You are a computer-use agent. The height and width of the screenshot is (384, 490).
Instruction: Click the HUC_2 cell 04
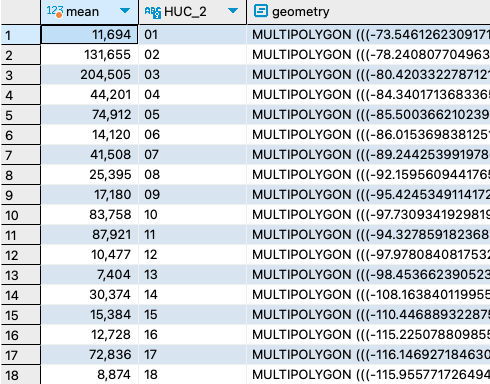tap(192, 95)
